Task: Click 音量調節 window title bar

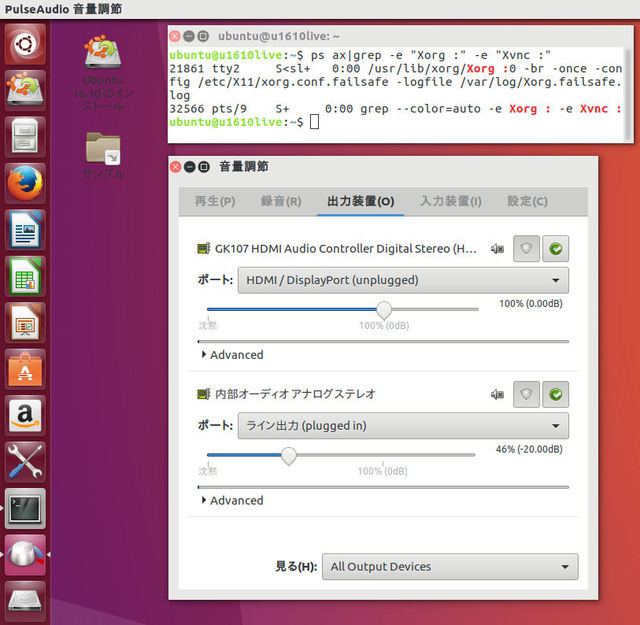Action: pyautogui.click(x=383, y=167)
